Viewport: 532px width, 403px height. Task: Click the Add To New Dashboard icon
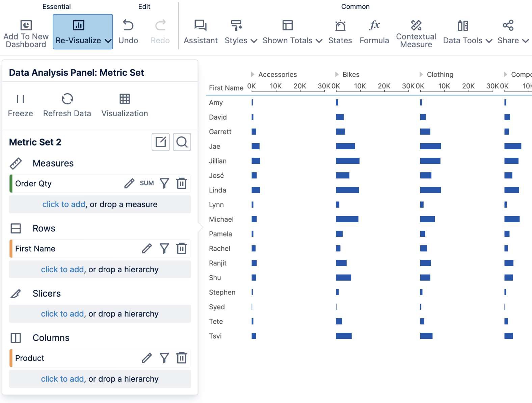tap(25, 25)
